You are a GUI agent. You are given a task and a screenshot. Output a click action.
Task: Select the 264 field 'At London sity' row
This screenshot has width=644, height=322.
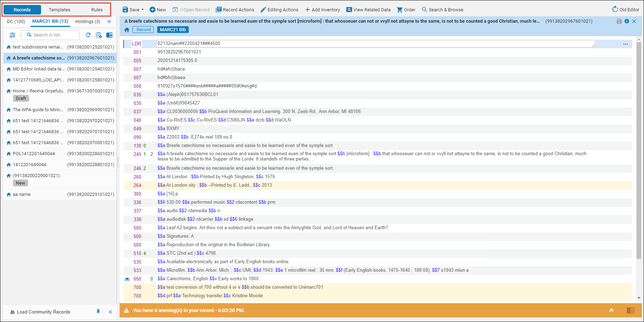click(x=378, y=185)
